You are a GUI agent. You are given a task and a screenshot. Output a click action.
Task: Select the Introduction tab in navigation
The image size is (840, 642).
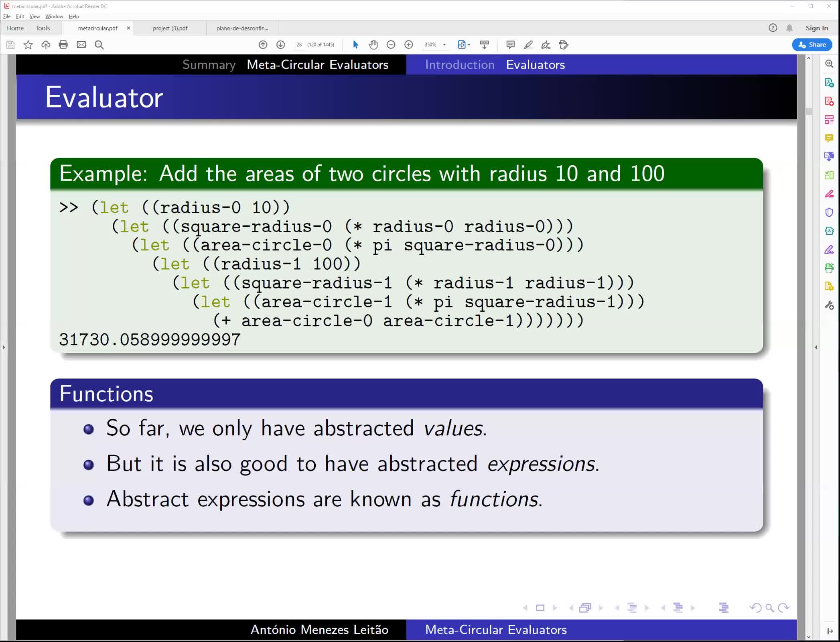tap(460, 65)
